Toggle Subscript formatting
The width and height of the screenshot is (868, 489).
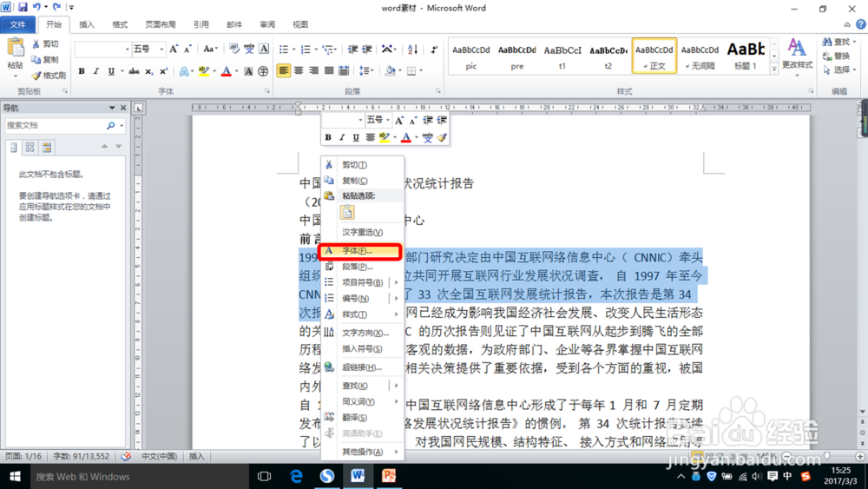coord(148,71)
